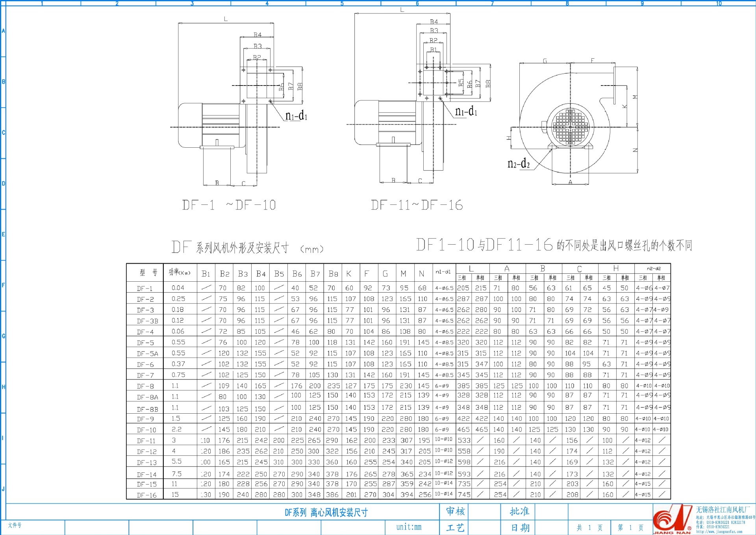Image resolution: width=756 pixels, height=535 pixels.
Task: Click the power value '0.04' in the DF-1 row
Action: pyautogui.click(x=178, y=288)
